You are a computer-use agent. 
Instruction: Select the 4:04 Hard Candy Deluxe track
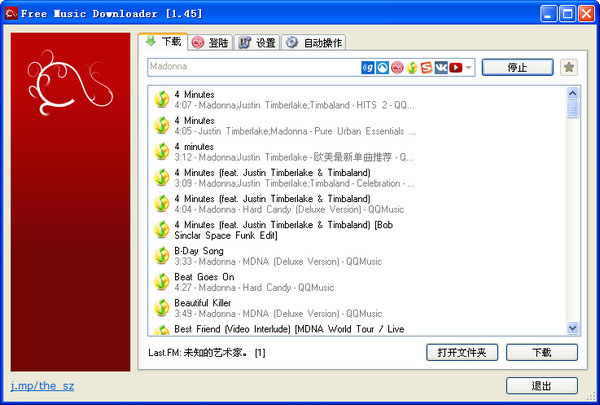point(357,204)
